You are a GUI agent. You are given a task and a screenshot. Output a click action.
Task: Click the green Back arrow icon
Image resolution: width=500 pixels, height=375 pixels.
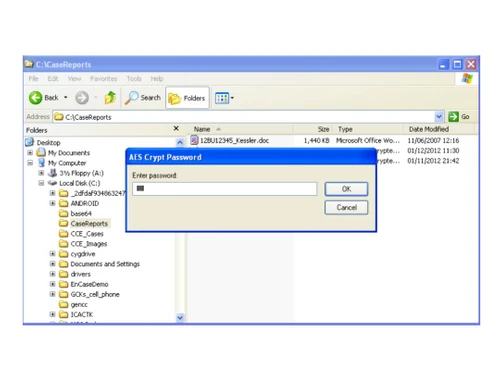35,98
